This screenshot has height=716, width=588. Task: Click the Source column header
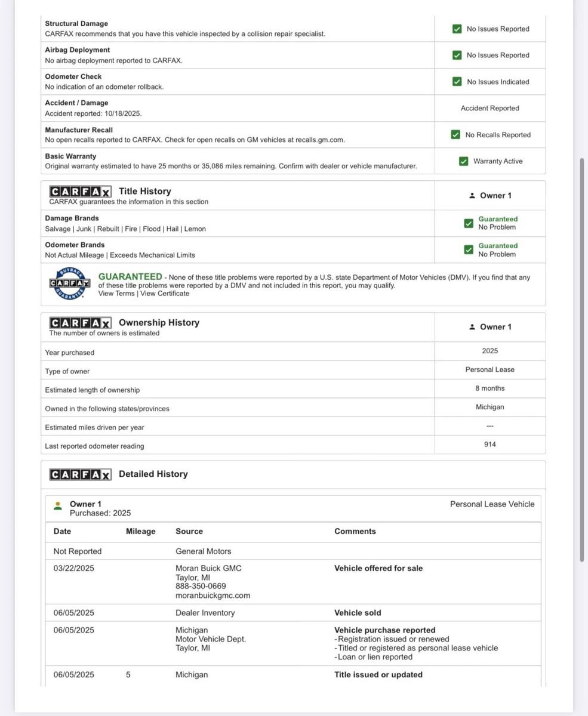tap(189, 532)
